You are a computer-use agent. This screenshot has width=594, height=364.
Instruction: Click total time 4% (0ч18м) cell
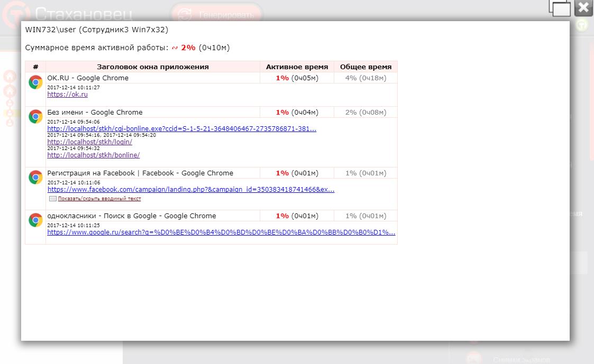click(x=365, y=78)
